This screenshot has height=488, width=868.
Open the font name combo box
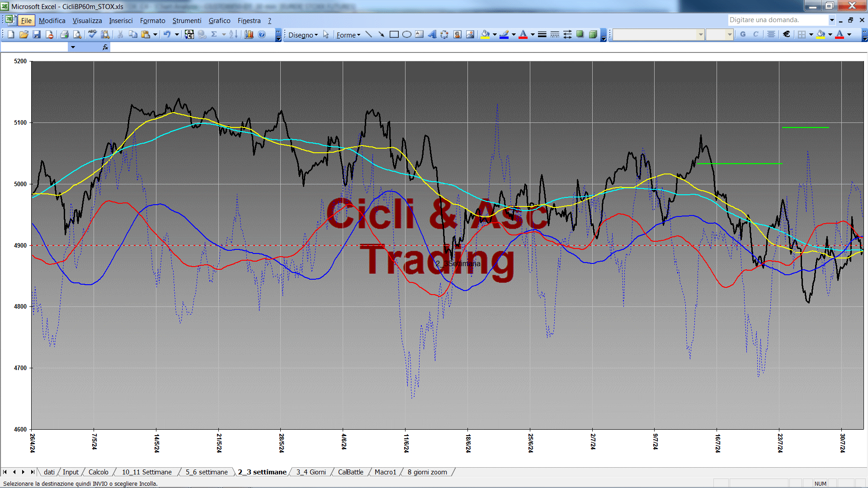[x=659, y=34]
